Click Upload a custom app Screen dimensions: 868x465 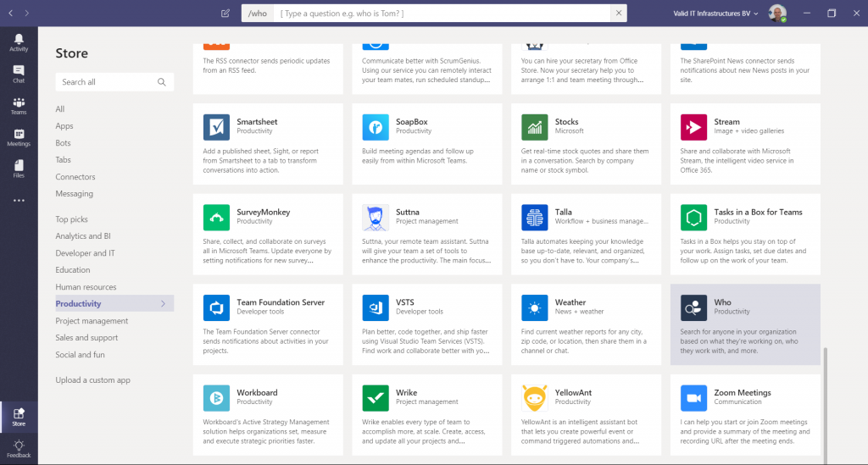pos(92,379)
